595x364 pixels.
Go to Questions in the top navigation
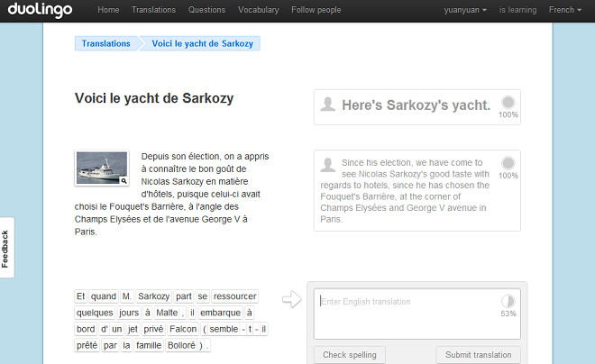[x=206, y=10]
